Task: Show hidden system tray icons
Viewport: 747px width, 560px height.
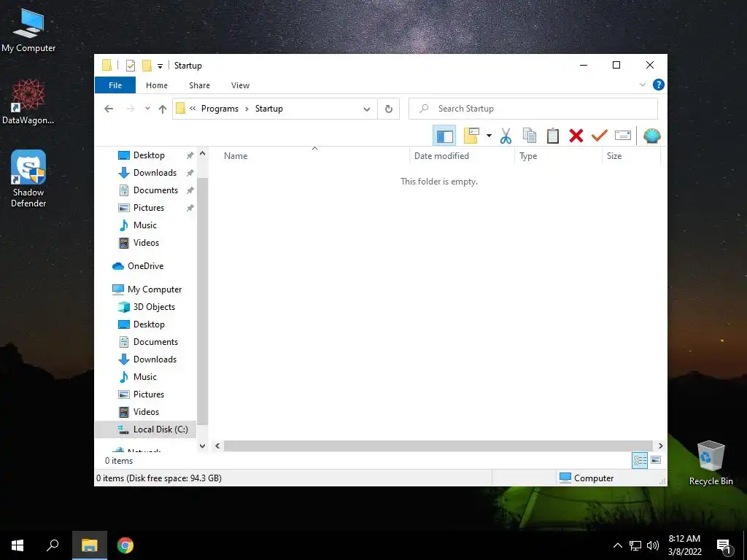Action: click(x=617, y=545)
